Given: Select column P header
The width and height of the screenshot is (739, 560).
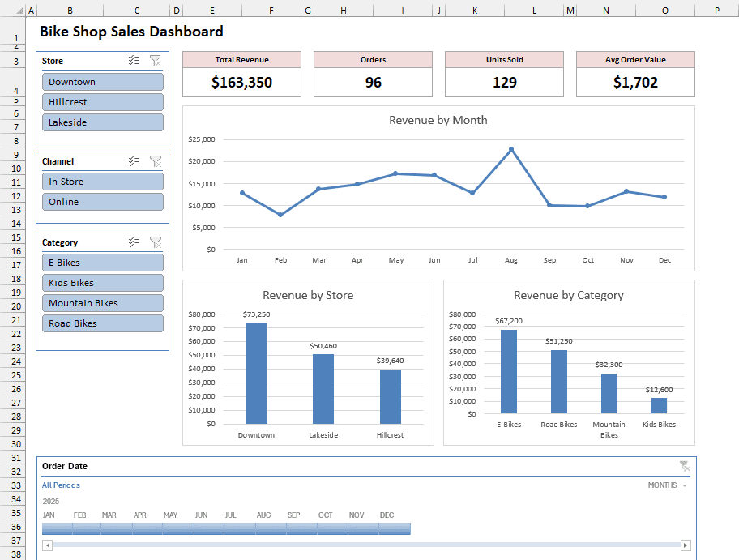Looking at the screenshot, I should click(717, 11).
